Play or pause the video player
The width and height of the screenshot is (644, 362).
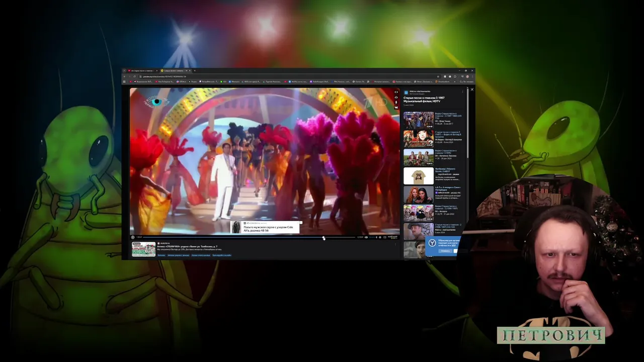[133, 237]
